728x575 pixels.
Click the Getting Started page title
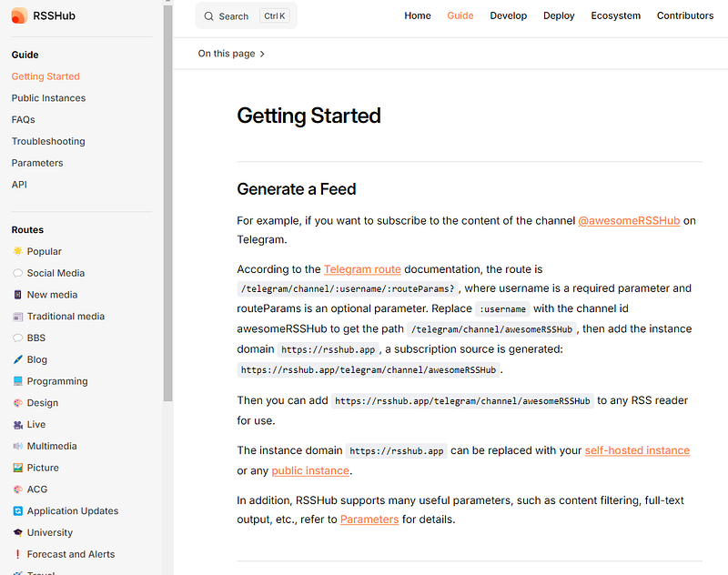(308, 116)
